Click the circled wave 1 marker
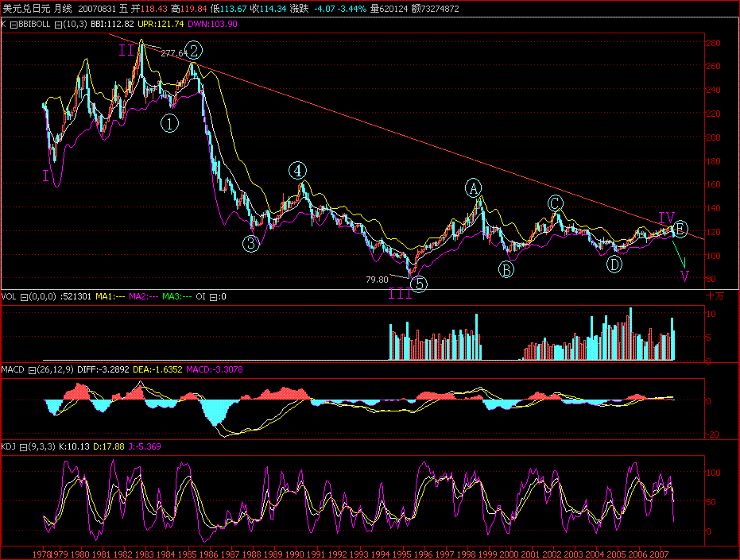 tap(169, 123)
